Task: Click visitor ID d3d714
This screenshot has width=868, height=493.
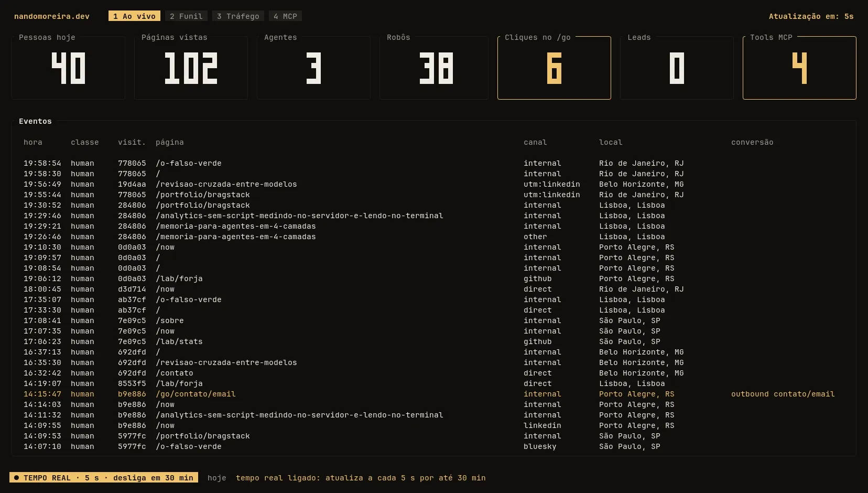Action: tap(132, 289)
